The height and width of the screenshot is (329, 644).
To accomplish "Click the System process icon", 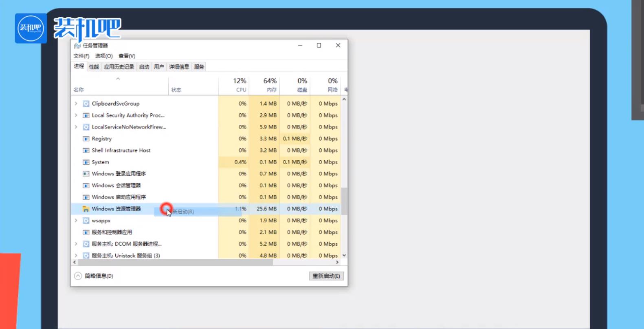I will [86, 162].
